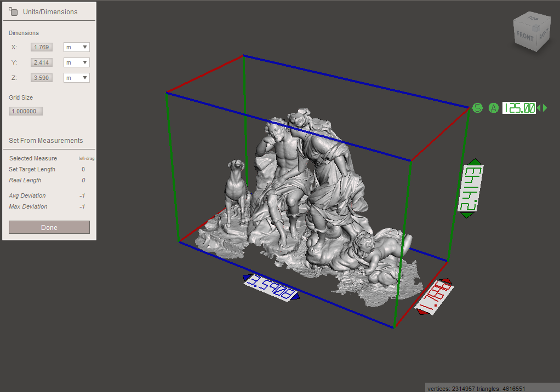Viewport: 560px width, 392px height.
Task: Click the Real Length label
Action: [x=25, y=180]
